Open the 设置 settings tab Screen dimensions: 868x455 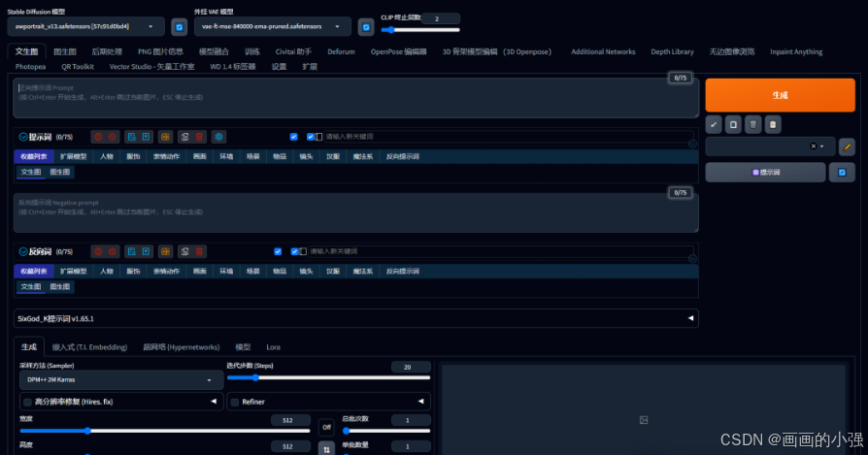(279, 66)
